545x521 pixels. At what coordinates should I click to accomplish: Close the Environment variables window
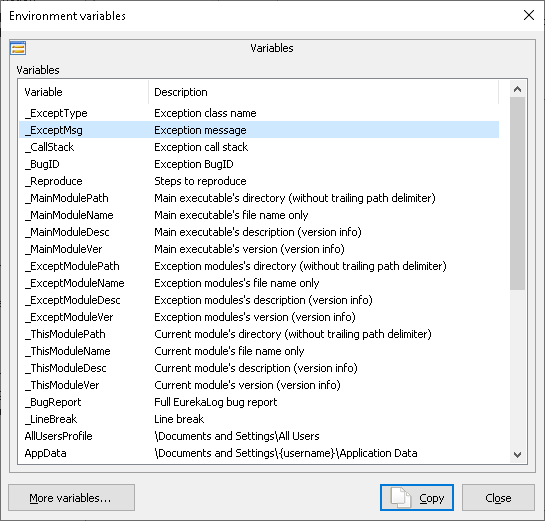pyautogui.click(x=529, y=15)
